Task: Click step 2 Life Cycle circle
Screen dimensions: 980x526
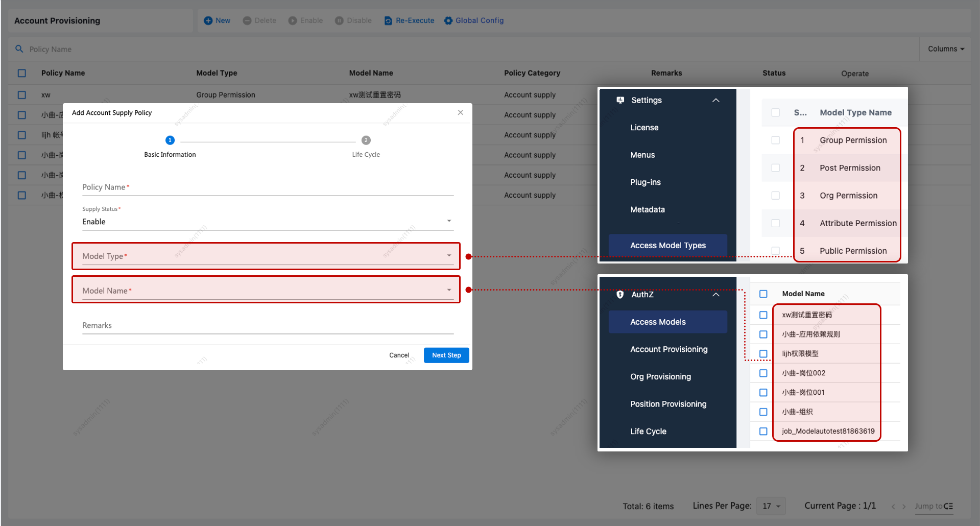Action: point(366,140)
